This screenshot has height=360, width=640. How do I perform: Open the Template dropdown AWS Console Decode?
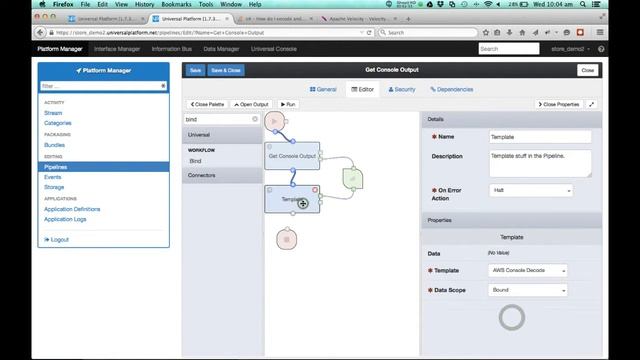(528, 270)
